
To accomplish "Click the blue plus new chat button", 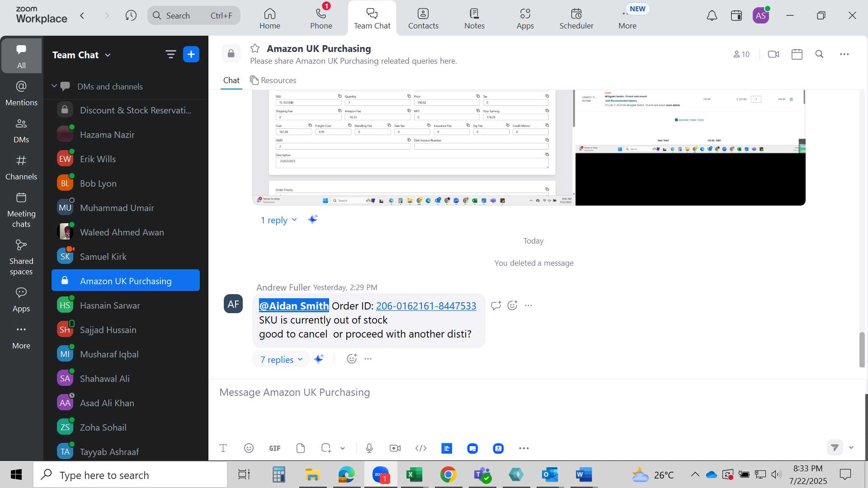I will coord(191,55).
